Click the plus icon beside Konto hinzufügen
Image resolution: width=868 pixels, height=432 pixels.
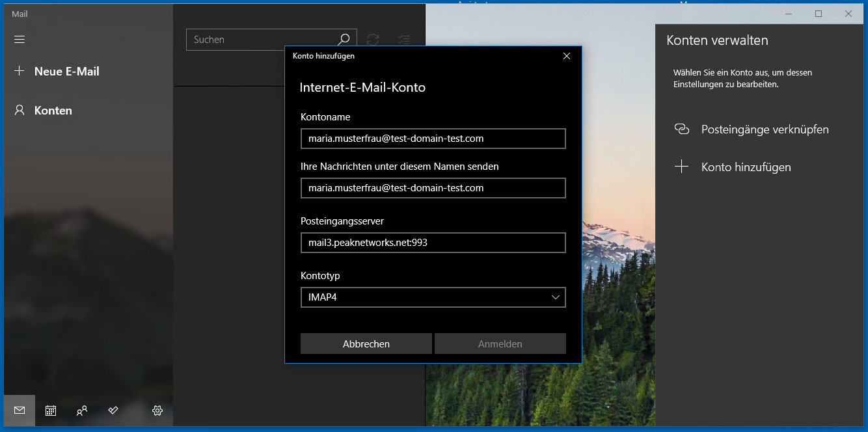pos(682,167)
